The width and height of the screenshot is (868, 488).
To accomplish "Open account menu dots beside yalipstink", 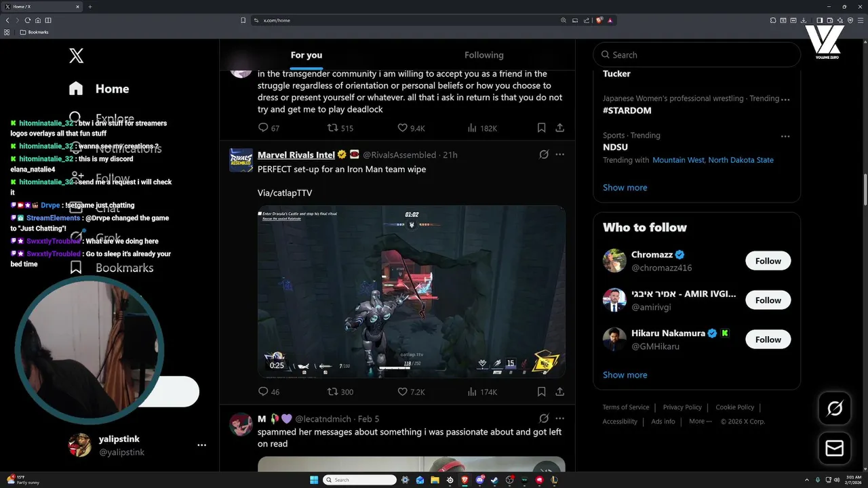I will [201, 445].
